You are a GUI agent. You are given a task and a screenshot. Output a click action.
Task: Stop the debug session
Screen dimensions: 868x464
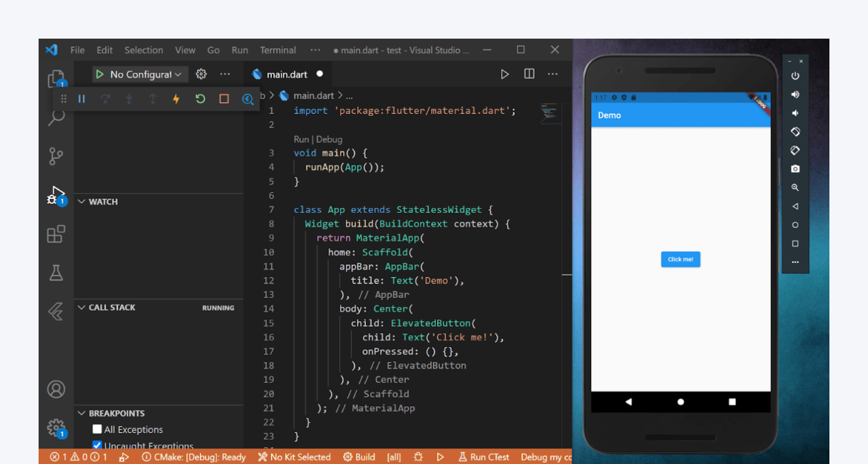[x=224, y=98]
